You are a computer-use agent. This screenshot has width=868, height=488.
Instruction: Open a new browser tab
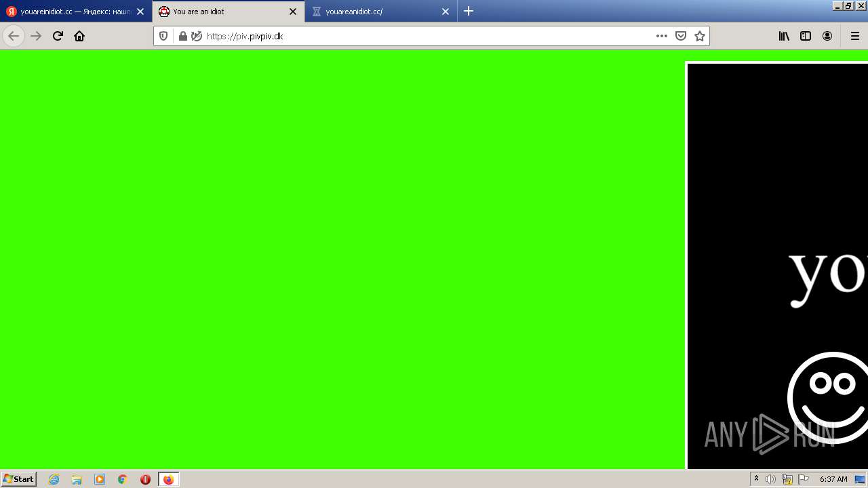pyautogui.click(x=469, y=11)
